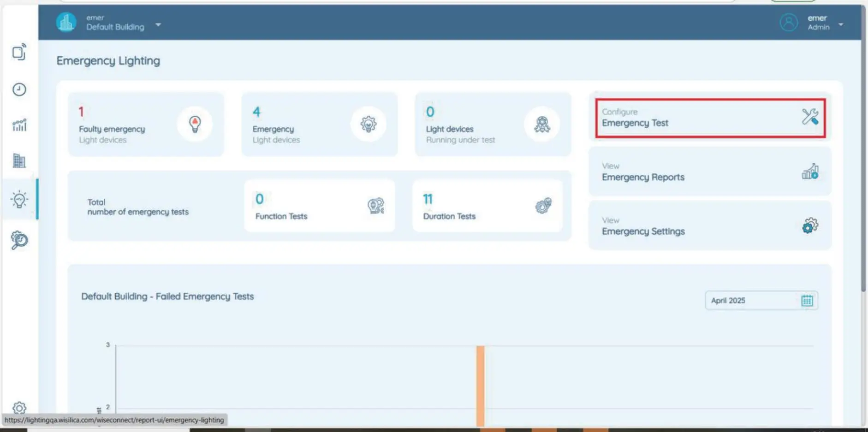
Task: Select the Faulty emergency light devices card
Action: pyautogui.click(x=146, y=124)
